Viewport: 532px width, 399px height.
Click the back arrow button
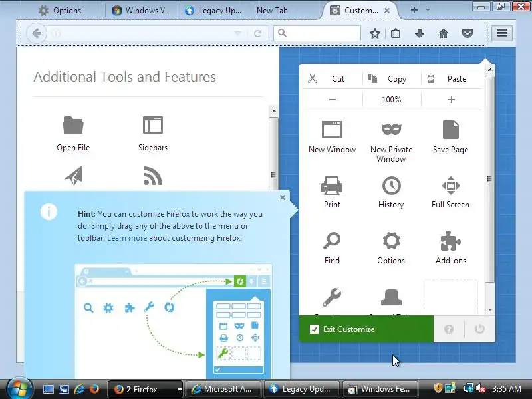pos(37,33)
